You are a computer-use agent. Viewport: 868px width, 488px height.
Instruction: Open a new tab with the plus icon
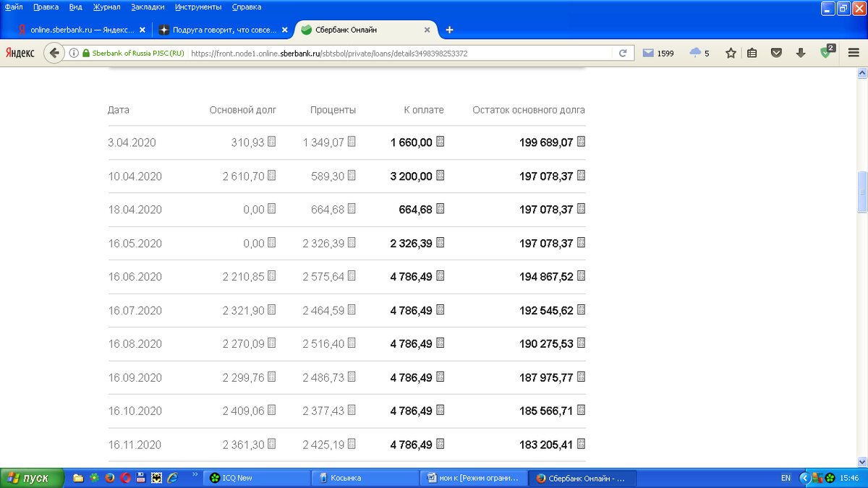pos(449,30)
